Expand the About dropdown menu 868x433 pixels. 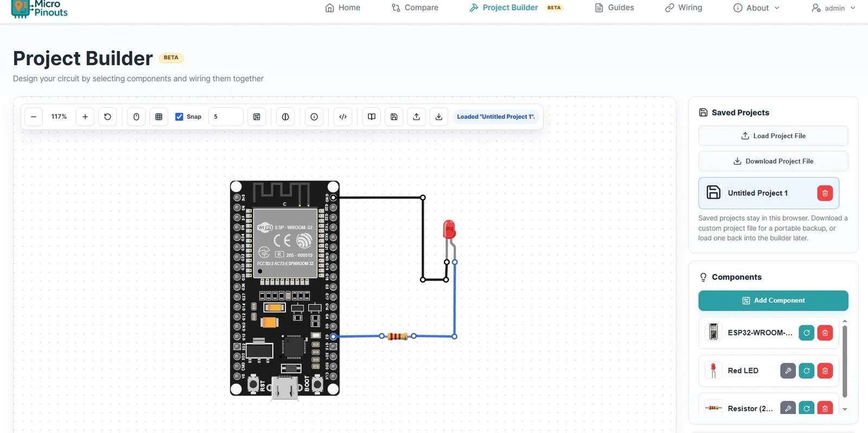pos(756,8)
